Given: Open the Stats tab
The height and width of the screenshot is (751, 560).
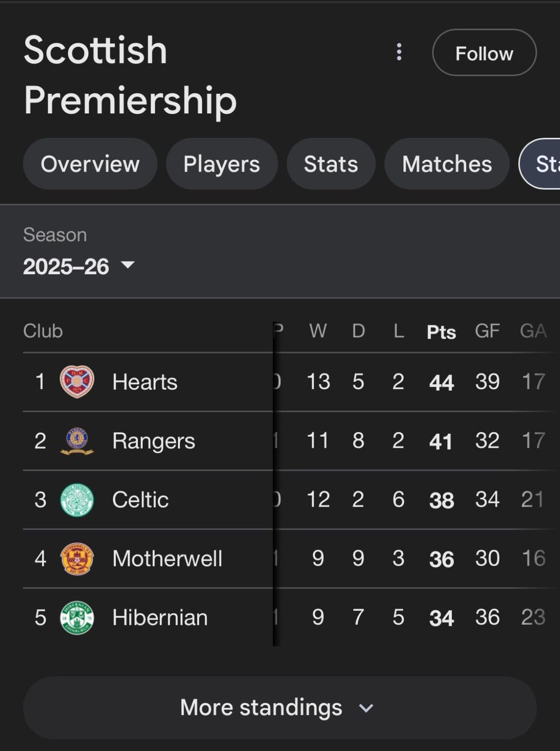Looking at the screenshot, I should point(331,164).
